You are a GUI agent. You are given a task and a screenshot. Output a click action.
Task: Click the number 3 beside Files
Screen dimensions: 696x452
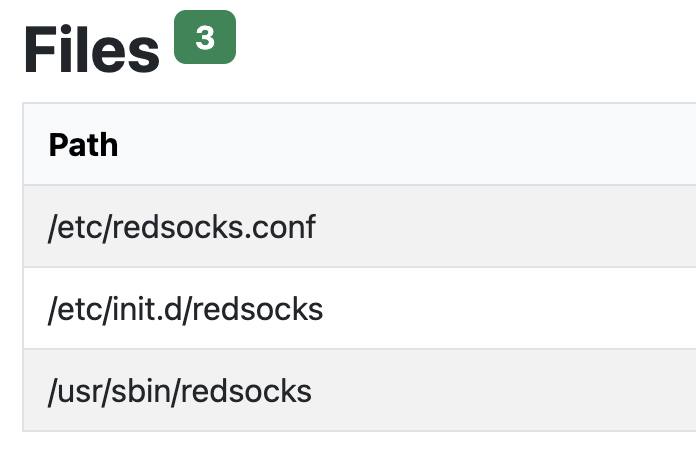204,38
